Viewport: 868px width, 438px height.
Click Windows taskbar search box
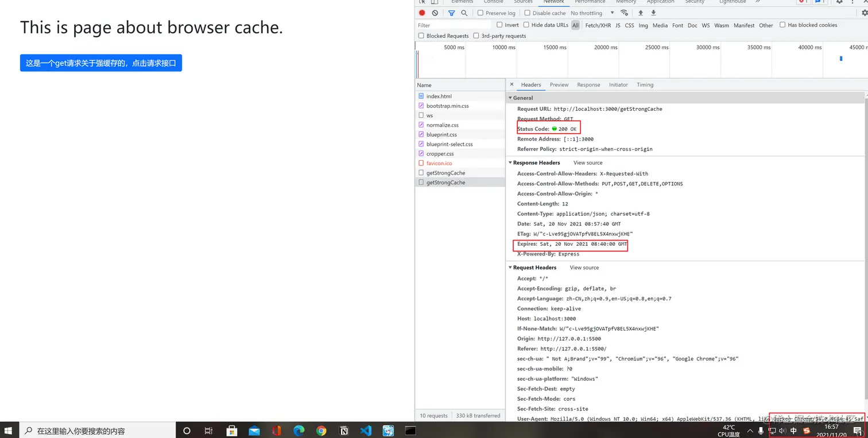pyautogui.click(x=98, y=431)
